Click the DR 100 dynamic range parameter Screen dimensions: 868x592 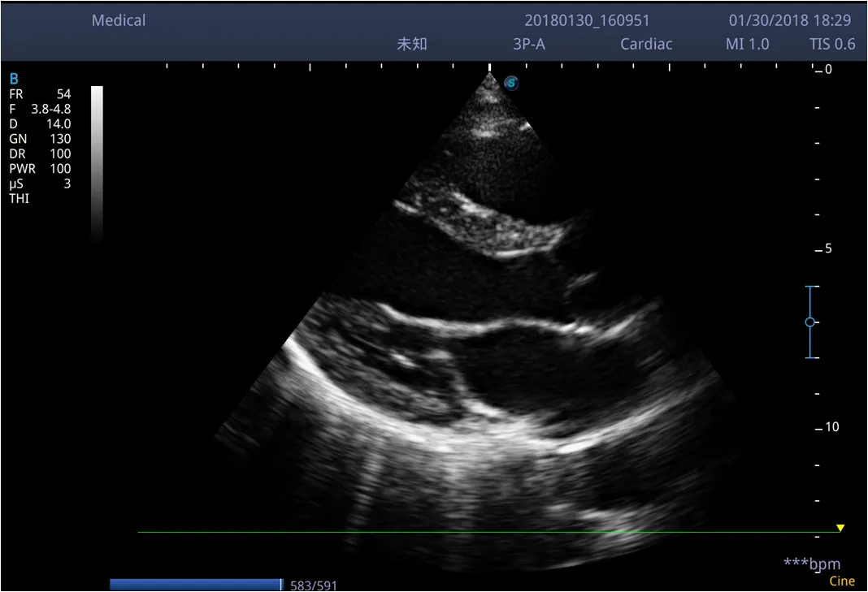[40, 153]
